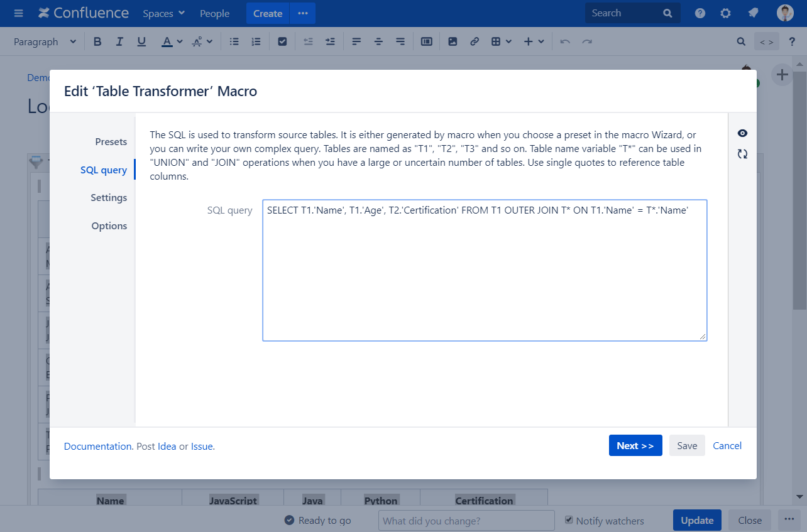Open the Spaces dropdown menu
The width and height of the screenshot is (807, 532).
pyautogui.click(x=163, y=13)
